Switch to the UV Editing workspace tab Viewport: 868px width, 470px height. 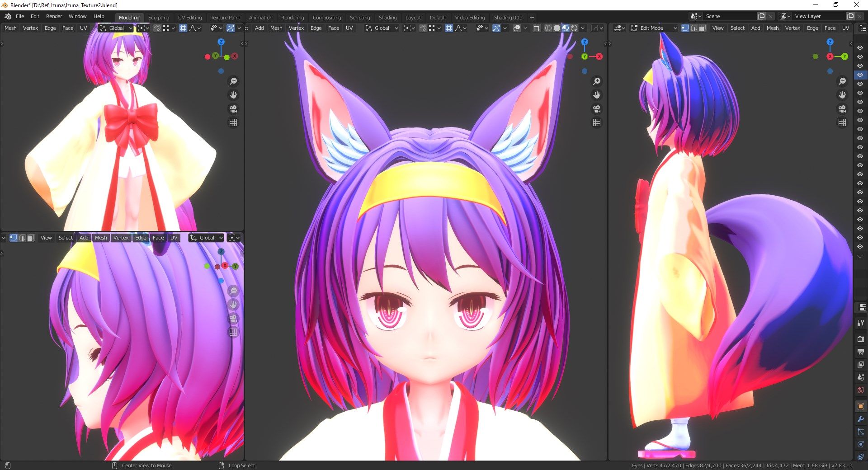190,18
